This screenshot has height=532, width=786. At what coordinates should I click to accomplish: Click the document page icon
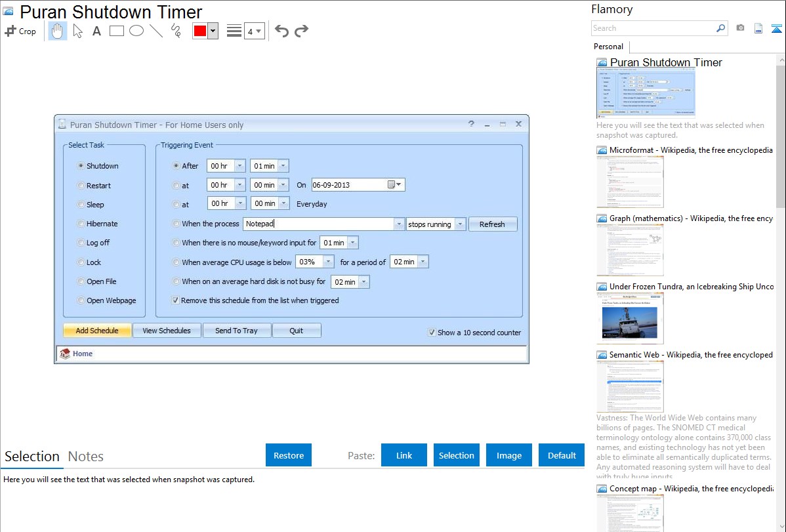[x=758, y=28]
